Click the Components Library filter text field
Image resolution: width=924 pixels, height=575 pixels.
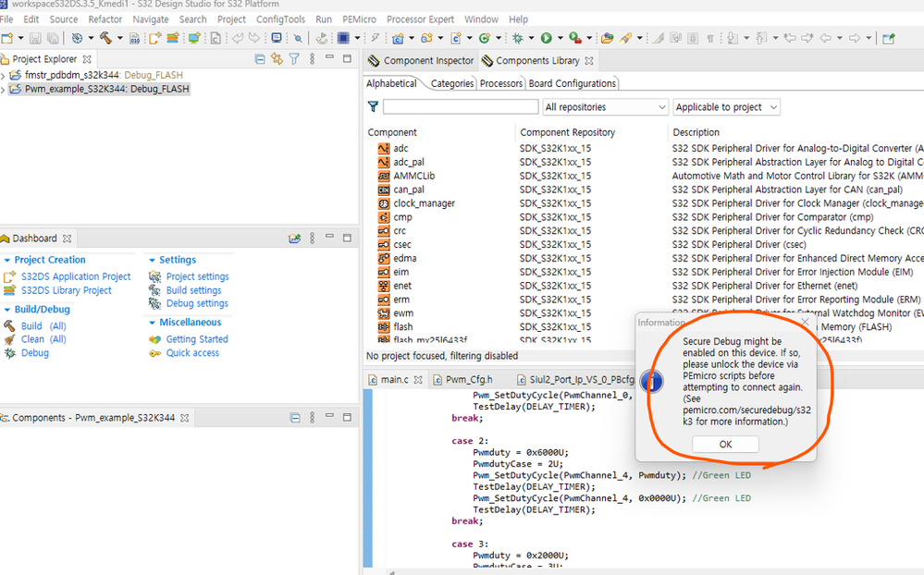461,106
